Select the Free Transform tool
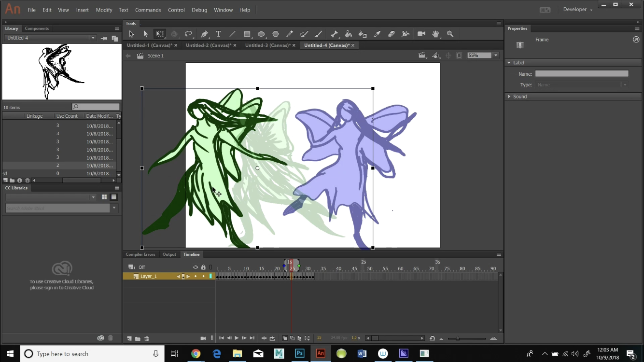 (x=160, y=34)
